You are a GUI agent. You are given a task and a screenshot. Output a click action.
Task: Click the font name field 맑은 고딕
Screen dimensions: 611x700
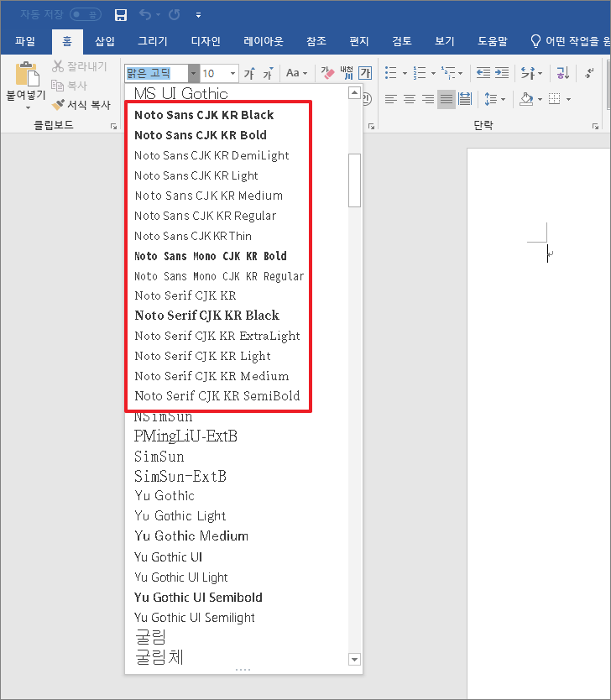156,73
